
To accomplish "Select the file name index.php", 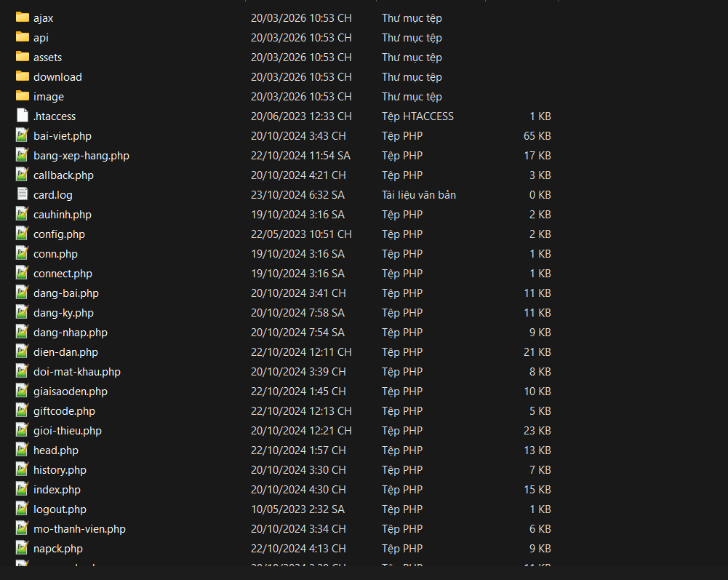I will (x=57, y=490).
